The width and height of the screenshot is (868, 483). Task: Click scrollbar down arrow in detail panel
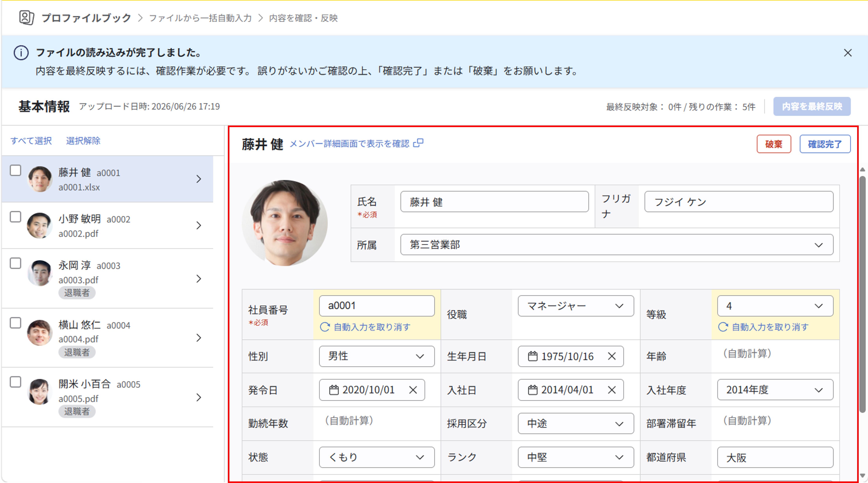click(x=862, y=475)
